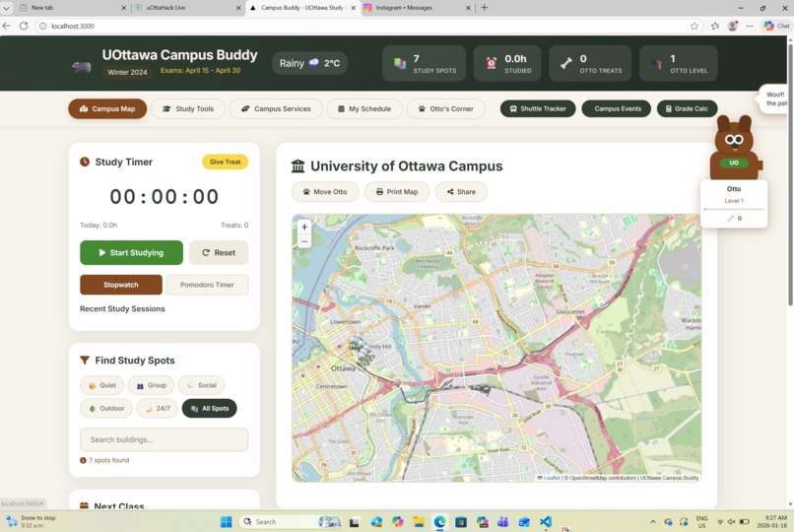Launch the Grade Calc tool
Screen dimensions: 794x532
point(687,108)
